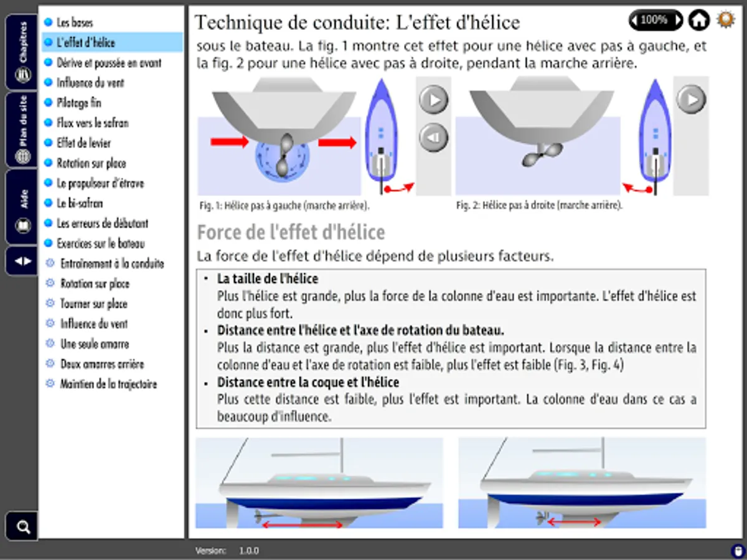Screen dimensions: 747x560
Task: Go home via the house icon
Action: tap(698, 20)
